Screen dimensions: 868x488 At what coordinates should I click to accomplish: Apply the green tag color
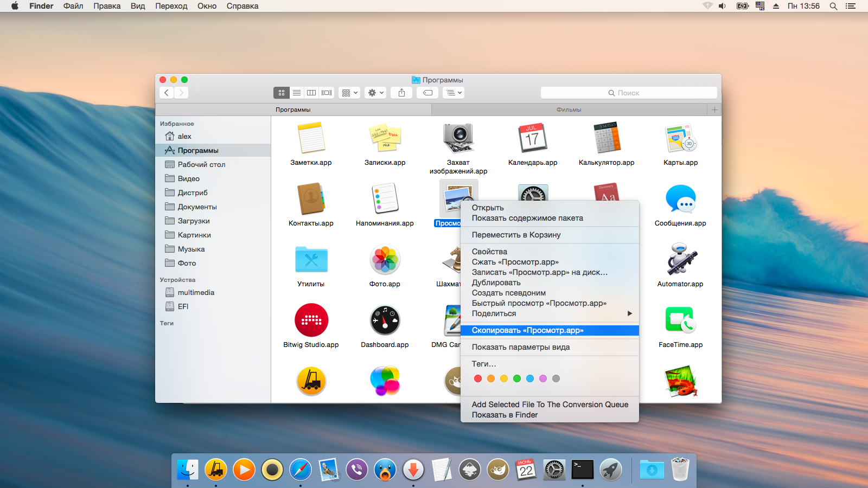(517, 378)
